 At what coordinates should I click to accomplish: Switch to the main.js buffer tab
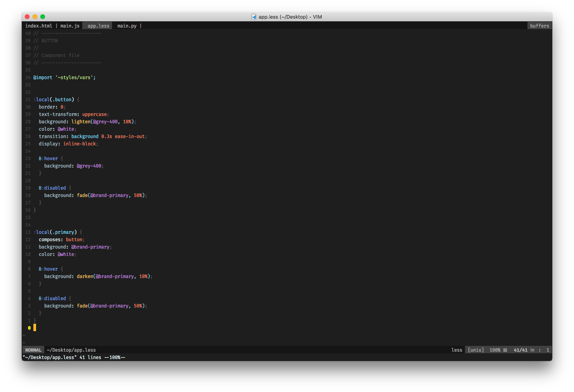click(x=70, y=26)
